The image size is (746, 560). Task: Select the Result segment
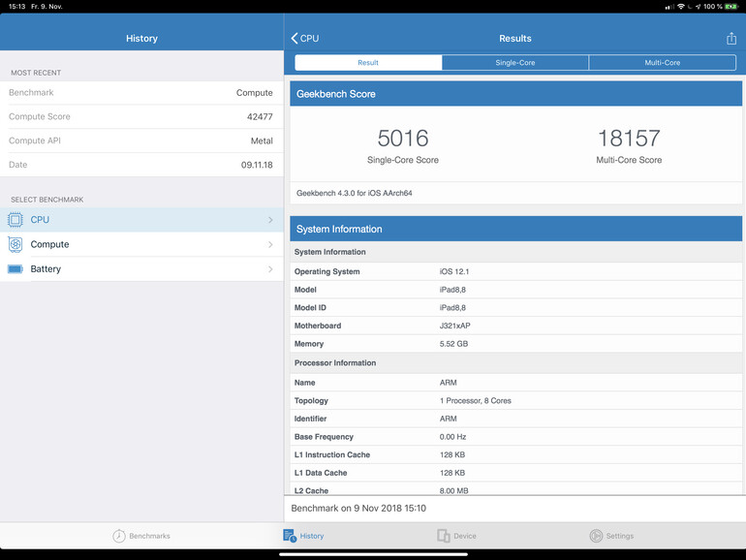click(368, 63)
